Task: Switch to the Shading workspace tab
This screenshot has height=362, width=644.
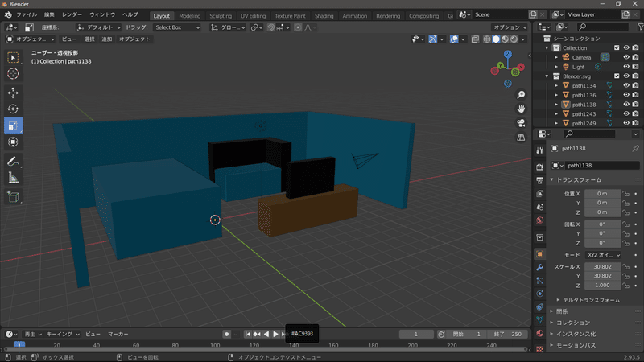Action: tap(324, 15)
